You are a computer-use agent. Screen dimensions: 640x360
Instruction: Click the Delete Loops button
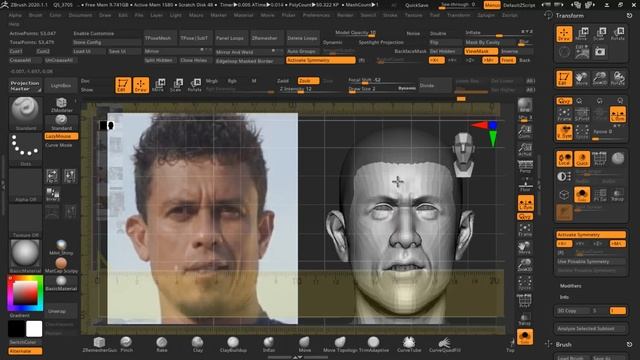302,38
